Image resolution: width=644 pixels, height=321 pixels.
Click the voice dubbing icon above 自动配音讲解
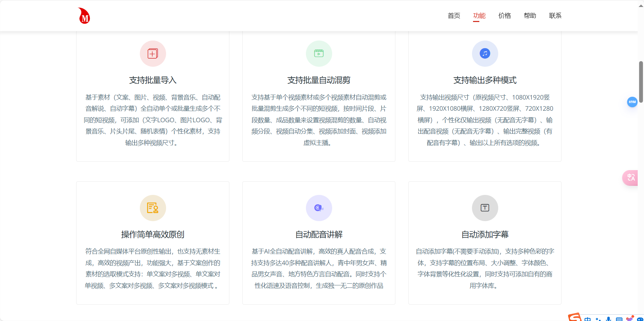tap(319, 208)
